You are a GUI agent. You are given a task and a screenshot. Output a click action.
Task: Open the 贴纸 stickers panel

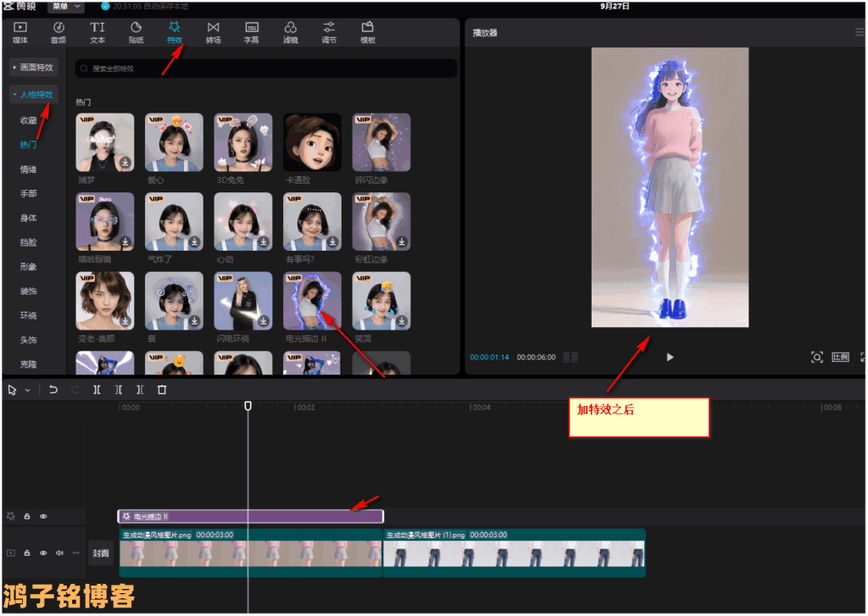[x=136, y=33]
